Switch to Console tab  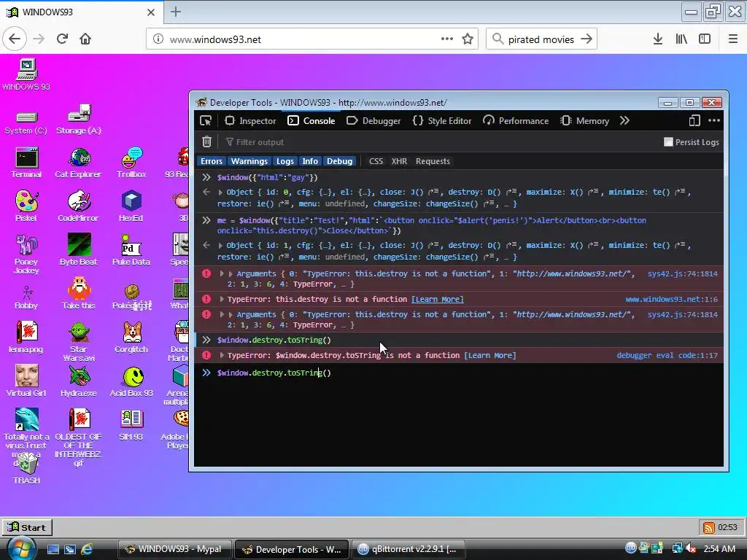(311, 121)
